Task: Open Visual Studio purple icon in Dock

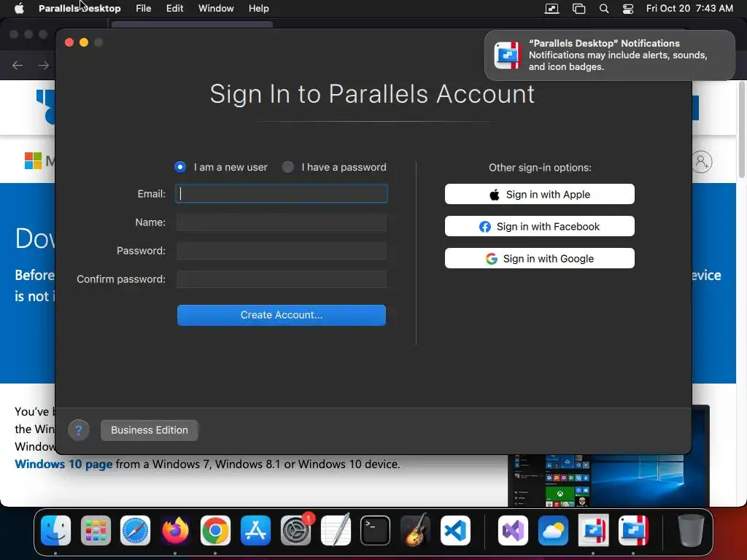Action: (x=513, y=531)
